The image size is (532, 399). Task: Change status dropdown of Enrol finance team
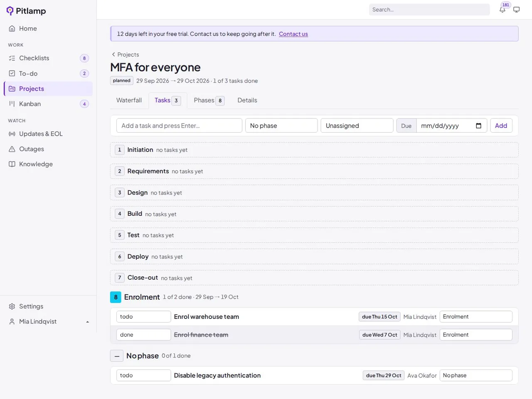pyautogui.click(x=143, y=335)
